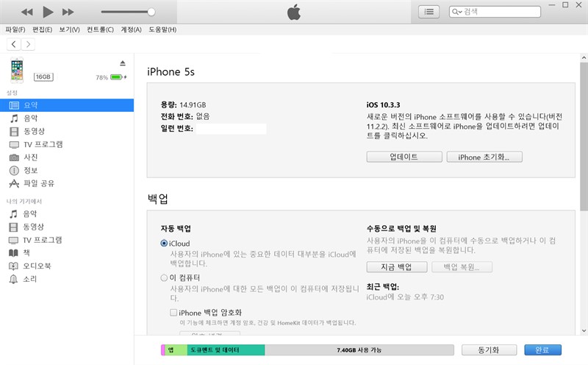Click the 백업 복원... button

pos(462,267)
